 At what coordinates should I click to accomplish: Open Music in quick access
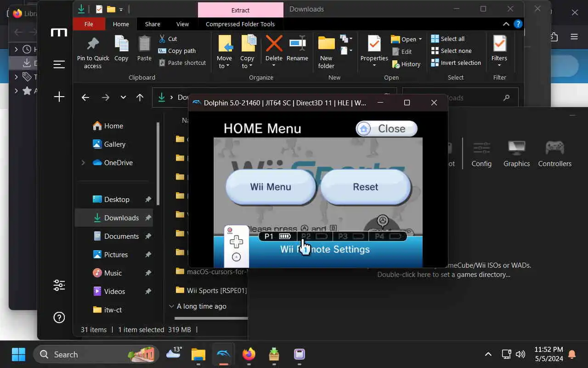pyautogui.click(x=113, y=273)
